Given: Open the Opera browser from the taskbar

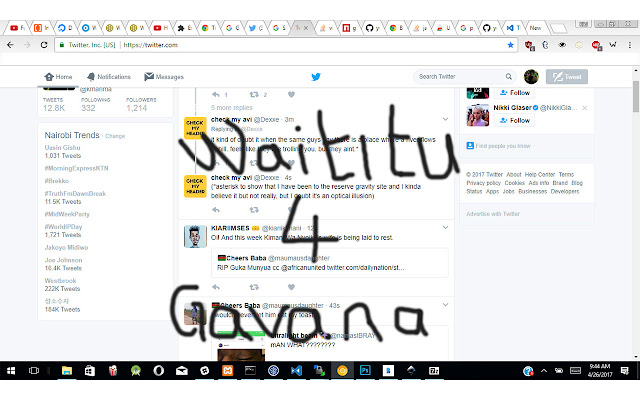Looking at the screenshot, I should pos(158,370).
